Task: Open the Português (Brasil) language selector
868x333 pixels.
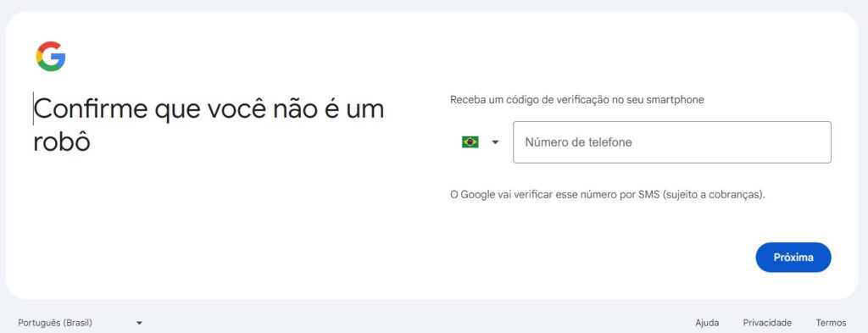Action: (81, 323)
